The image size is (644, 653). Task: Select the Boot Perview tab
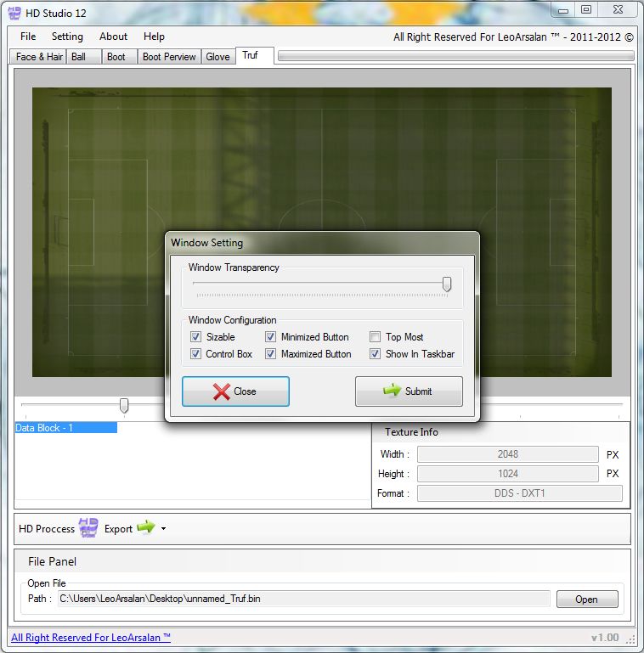(x=169, y=57)
